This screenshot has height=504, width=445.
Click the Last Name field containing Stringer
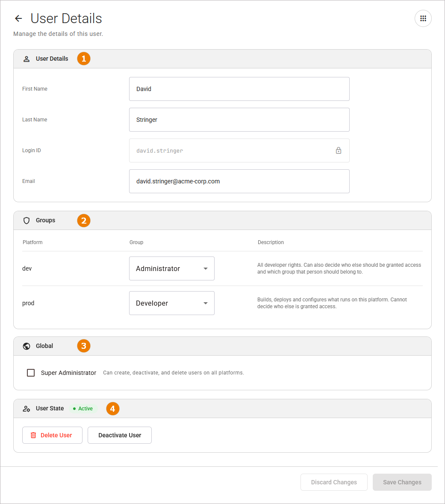239,120
